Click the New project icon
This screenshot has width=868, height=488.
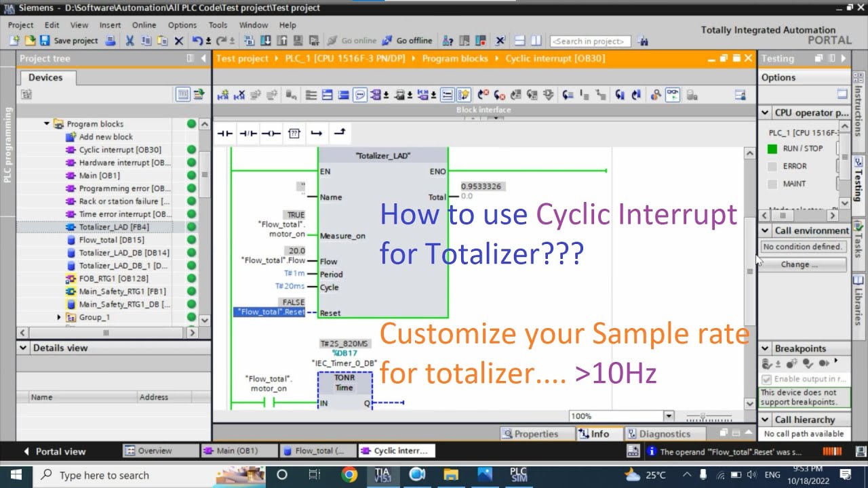[14, 41]
